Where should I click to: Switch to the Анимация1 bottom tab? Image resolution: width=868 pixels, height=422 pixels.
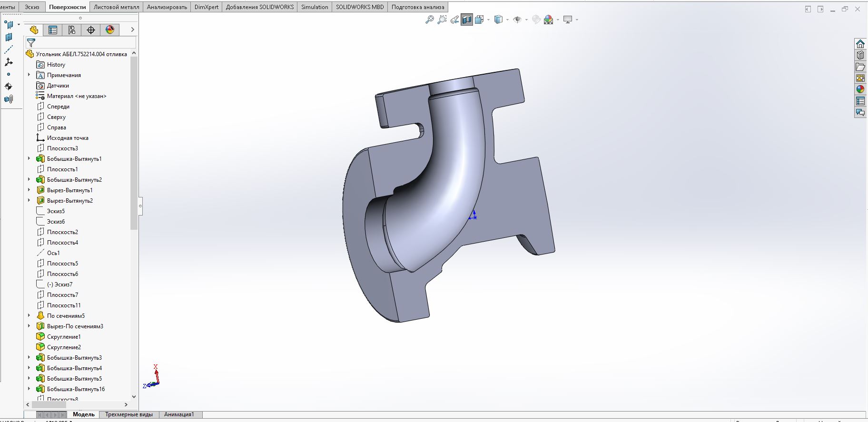pos(179,414)
